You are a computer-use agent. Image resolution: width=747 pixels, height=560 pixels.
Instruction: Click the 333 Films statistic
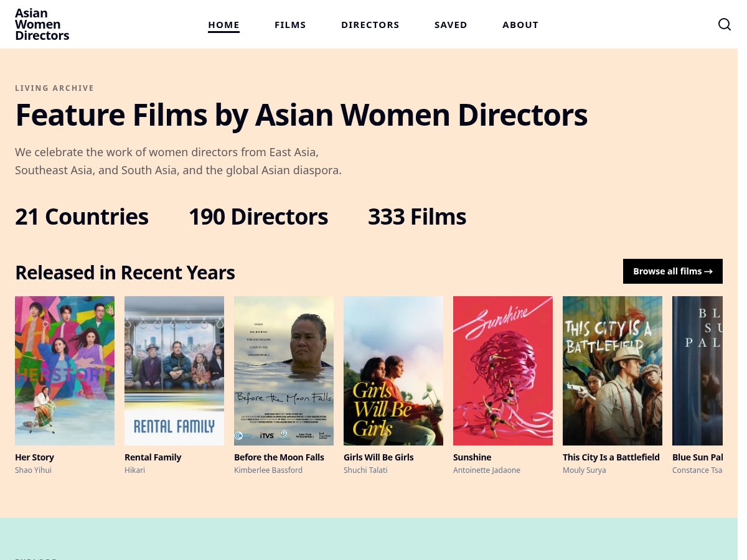[x=417, y=217]
